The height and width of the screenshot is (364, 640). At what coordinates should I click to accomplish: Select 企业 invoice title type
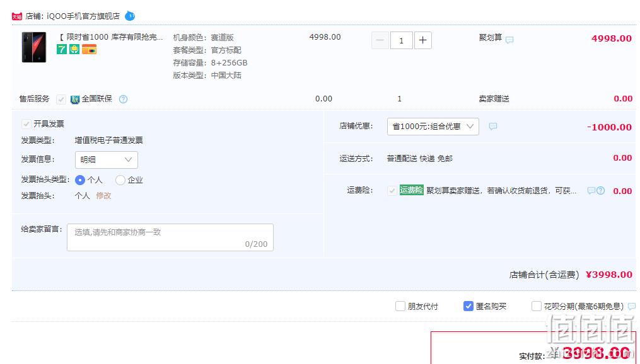point(120,179)
